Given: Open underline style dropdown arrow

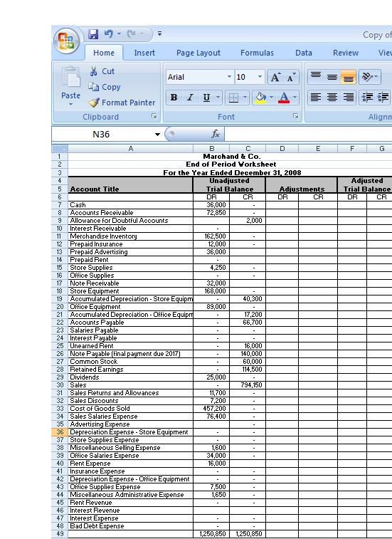Looking at the screenshot, I should point(218,98).
